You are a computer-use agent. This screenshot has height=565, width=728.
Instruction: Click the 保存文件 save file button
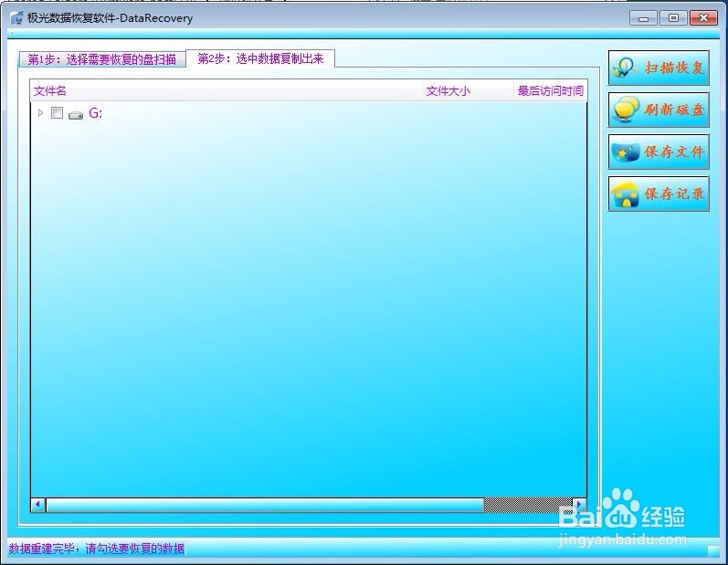[659, 152]
